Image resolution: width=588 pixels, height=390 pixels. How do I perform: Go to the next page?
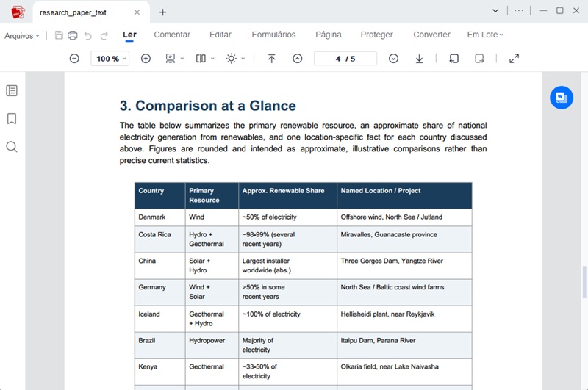[393, 59]
